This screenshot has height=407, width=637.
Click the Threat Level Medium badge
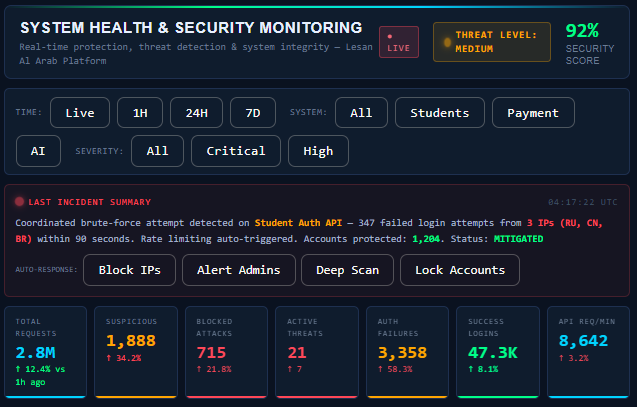pos(492,42)
